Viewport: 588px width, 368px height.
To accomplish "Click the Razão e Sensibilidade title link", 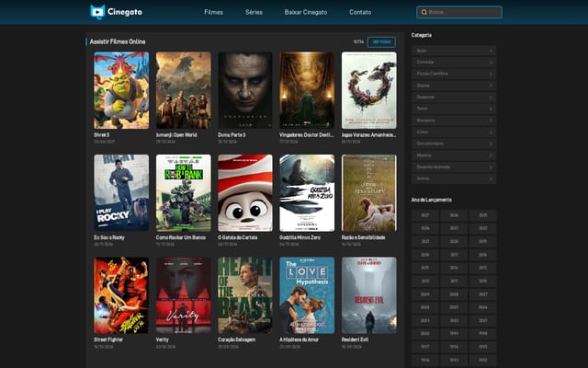I will click(x=364, y=237).
